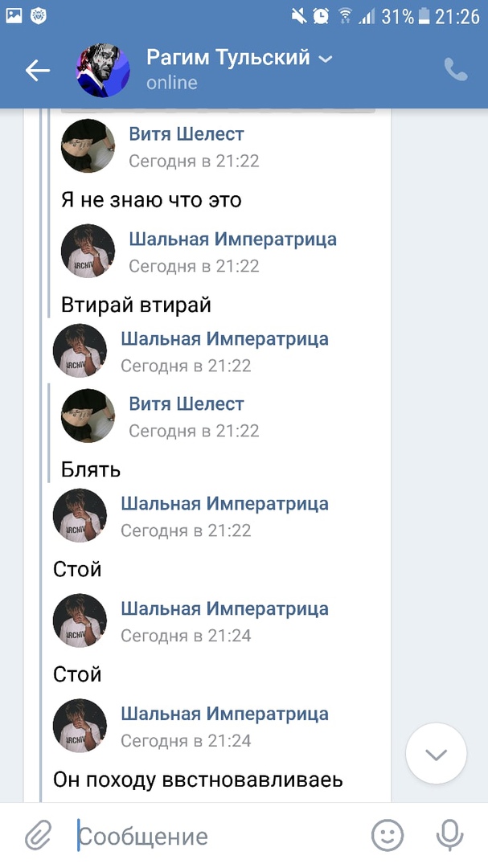Select the 'Я не знаю что это' message
488x868 pixels.
point(151,199)
